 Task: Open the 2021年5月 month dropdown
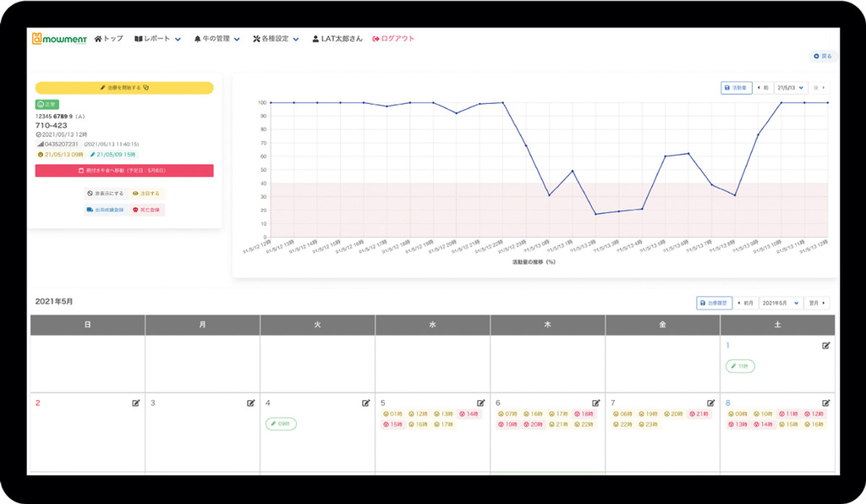780,303
